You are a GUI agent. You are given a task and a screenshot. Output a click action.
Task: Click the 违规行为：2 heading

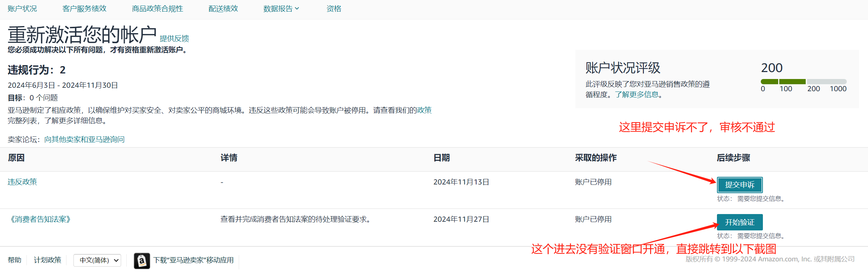[37, 70]
